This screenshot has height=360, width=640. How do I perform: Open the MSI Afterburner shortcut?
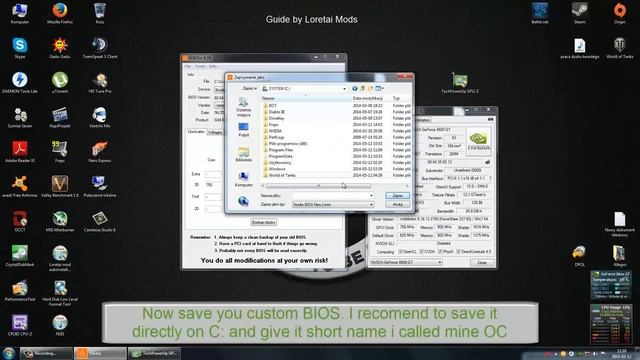(60, 221)
